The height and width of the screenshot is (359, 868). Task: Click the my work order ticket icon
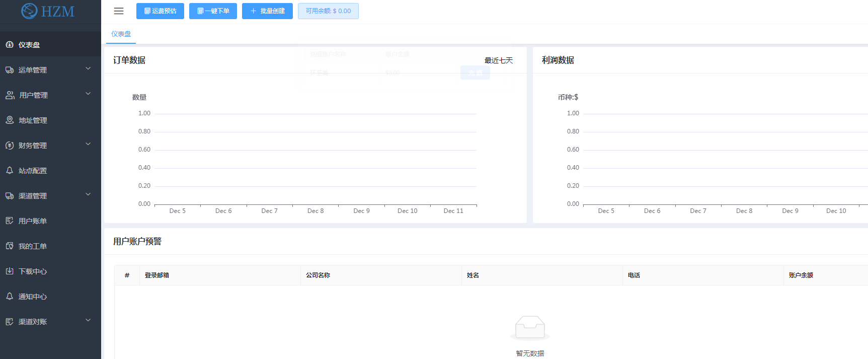point(10,246)
